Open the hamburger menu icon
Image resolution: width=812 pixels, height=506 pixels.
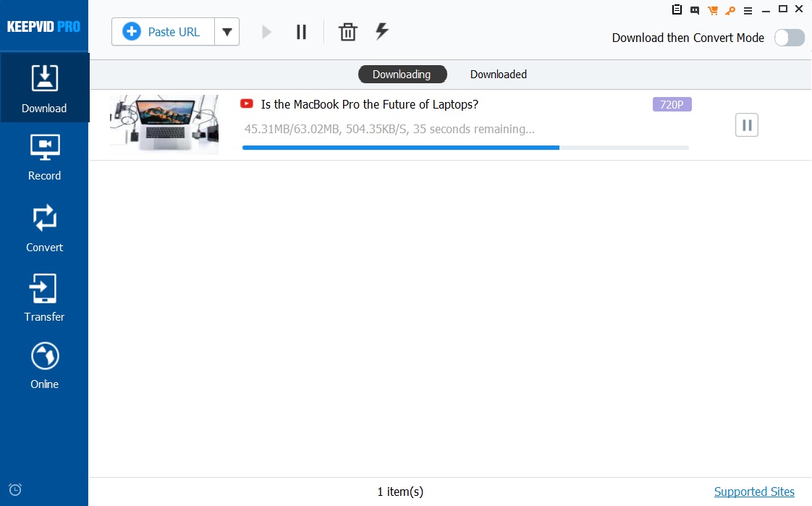pyautogui.click(x=748, y=10)
